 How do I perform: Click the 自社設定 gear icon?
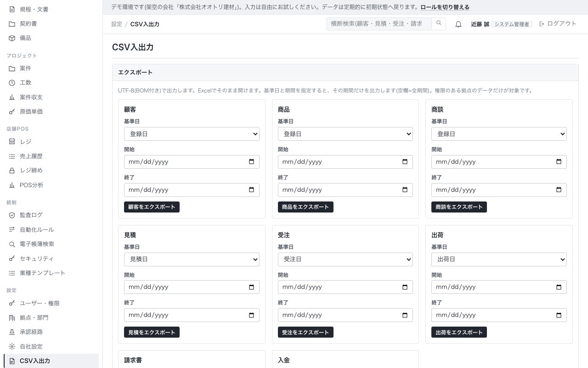click(12, 346)
